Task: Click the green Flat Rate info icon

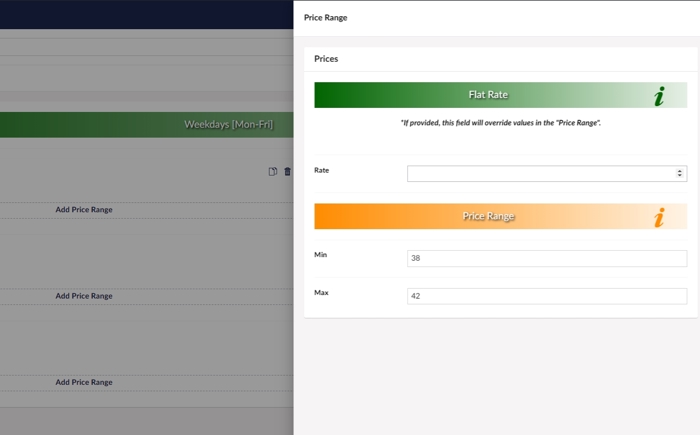Action: pos(659,96)
